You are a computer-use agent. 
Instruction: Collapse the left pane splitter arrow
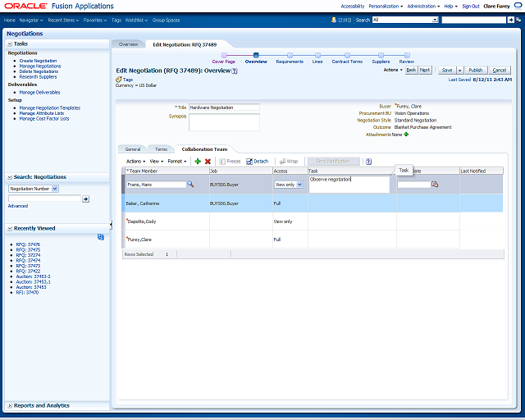111,225
